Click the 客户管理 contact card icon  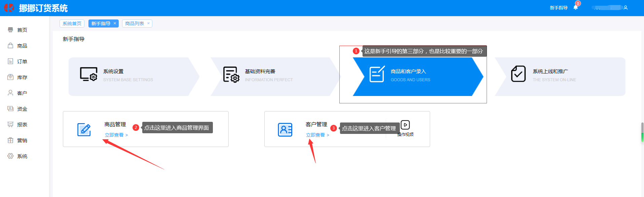point(285,130)
